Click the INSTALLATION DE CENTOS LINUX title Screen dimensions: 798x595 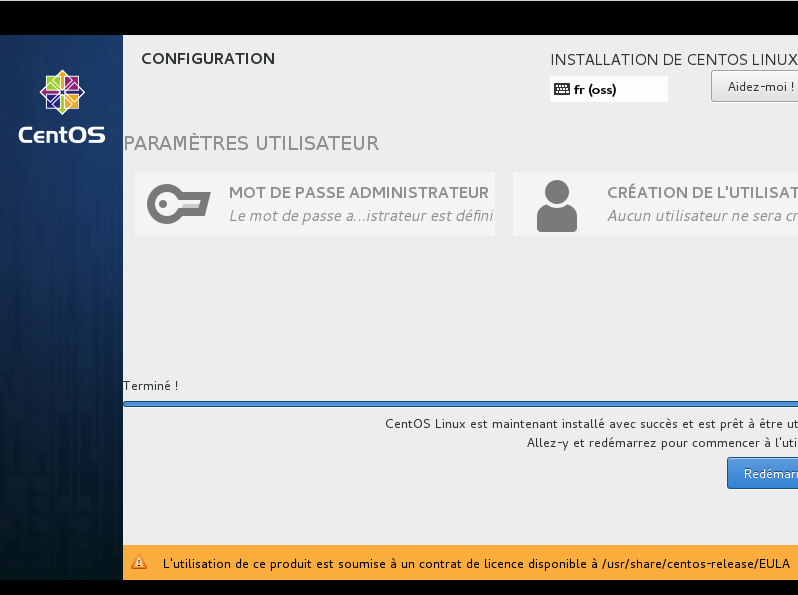673,60
